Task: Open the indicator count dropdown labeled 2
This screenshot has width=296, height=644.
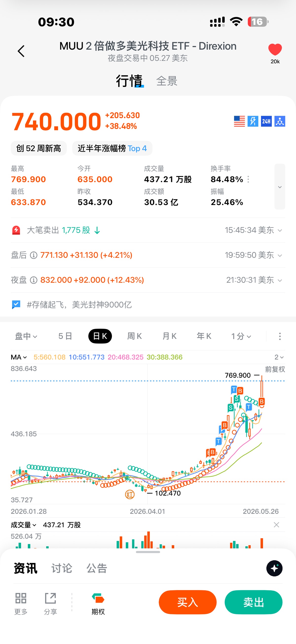Action: click(x=279, y=357)
